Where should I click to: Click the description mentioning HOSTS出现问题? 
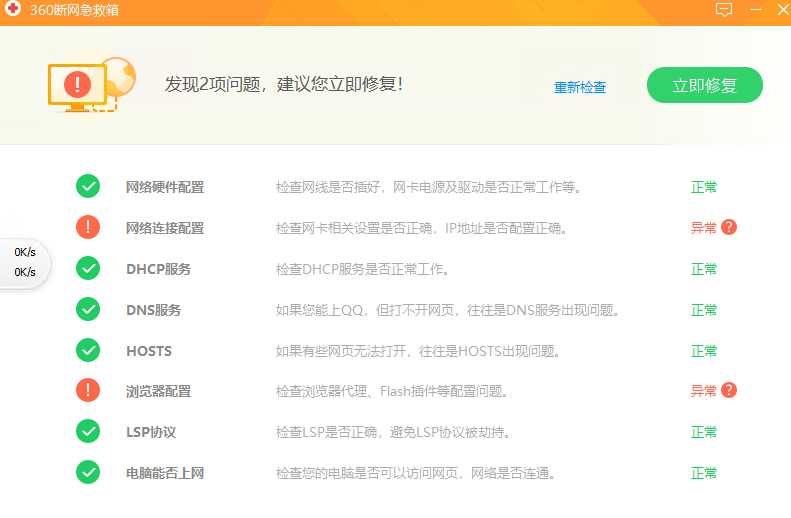coord(418,351)
